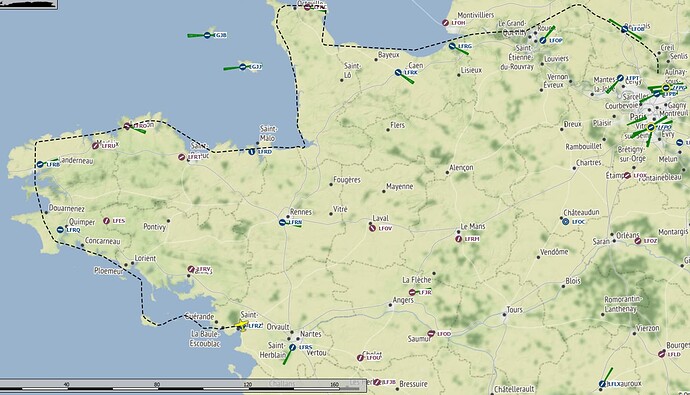Select the LFOC airport icon near Châteaudun
690x395 pixels.
(566, 222)
